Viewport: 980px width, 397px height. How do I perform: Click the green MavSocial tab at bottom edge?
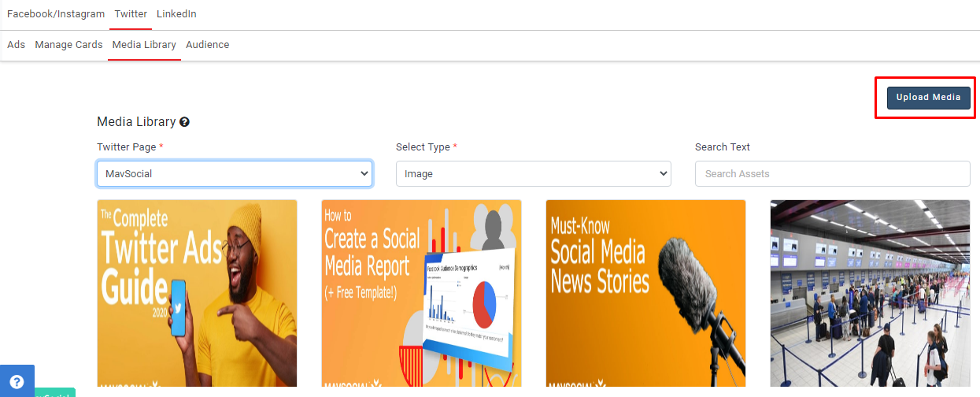55,392
